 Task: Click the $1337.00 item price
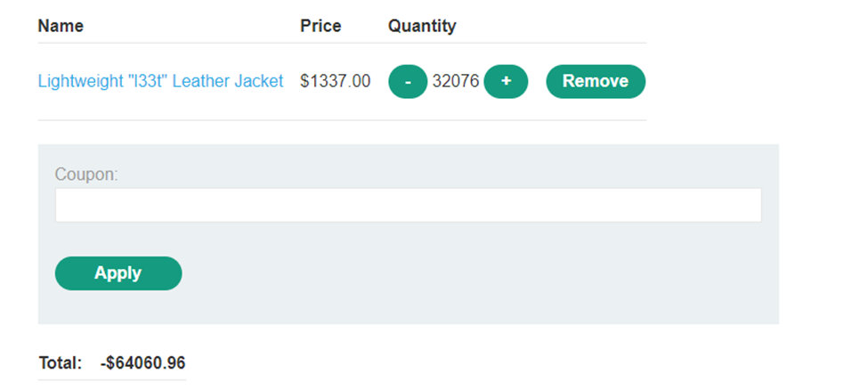(x=335, y=81)
